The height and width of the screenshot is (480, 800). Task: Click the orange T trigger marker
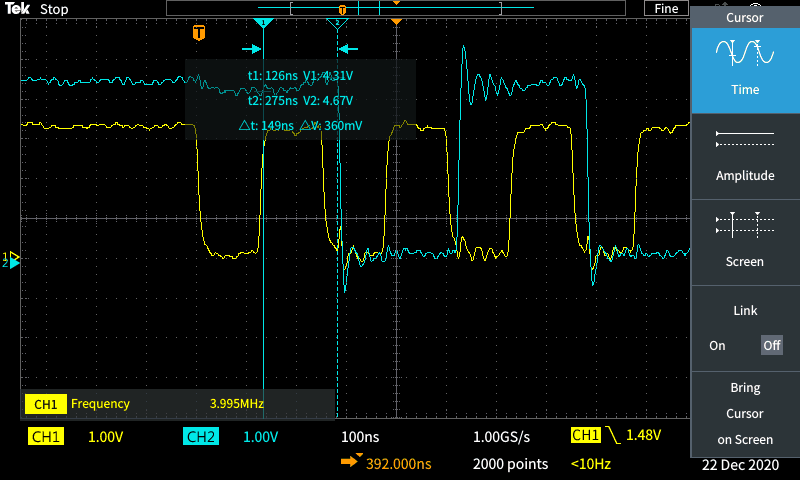tap(199, 33)
